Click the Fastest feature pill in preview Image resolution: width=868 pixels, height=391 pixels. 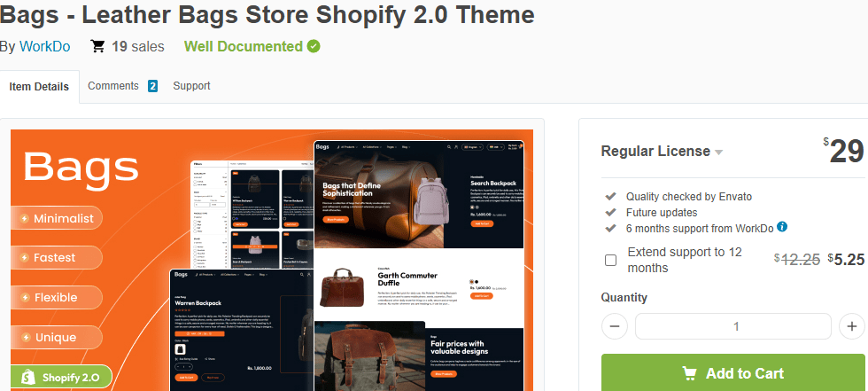point(57,257)
